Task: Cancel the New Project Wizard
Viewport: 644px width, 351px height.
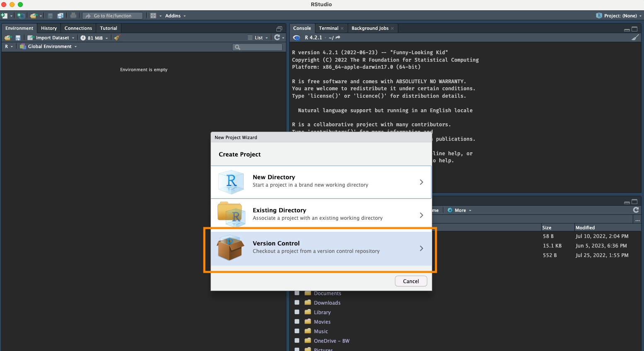Action: coord(411,281)
